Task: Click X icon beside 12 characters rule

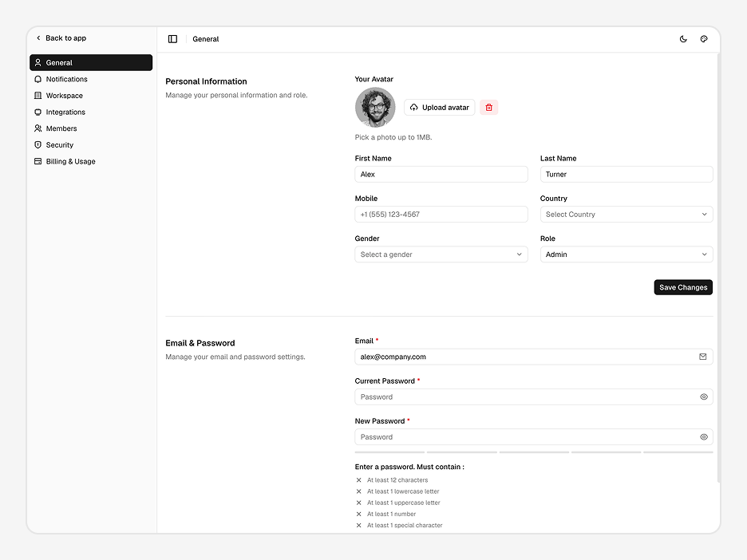Action: tap(358, 480)
